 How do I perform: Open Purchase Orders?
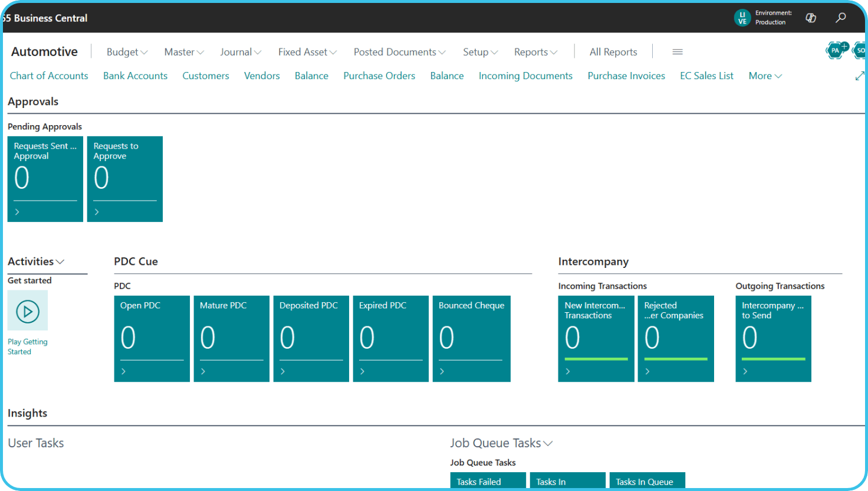click(379, 76)
